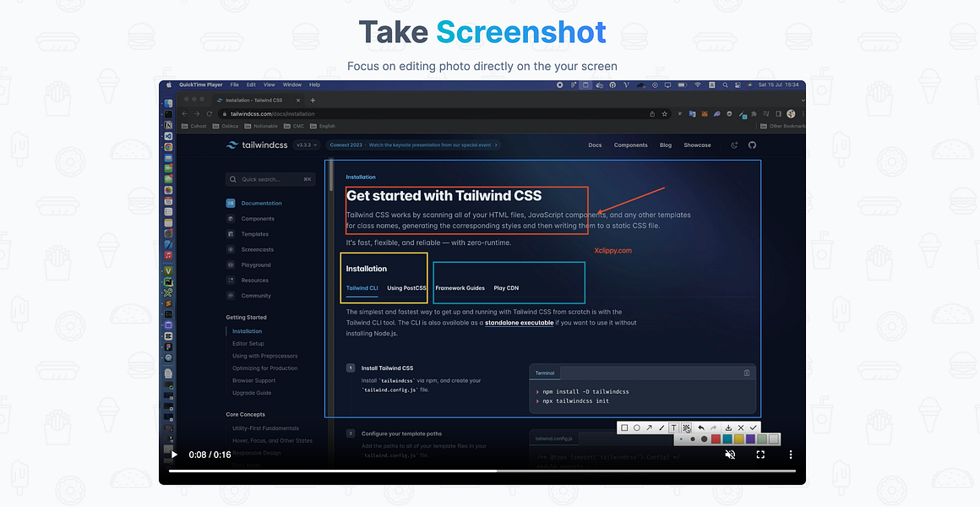Click the mosaic blur tool
The height and width of the screenshot is (507, 980).
pyautogui.click(x=687, y=428)
